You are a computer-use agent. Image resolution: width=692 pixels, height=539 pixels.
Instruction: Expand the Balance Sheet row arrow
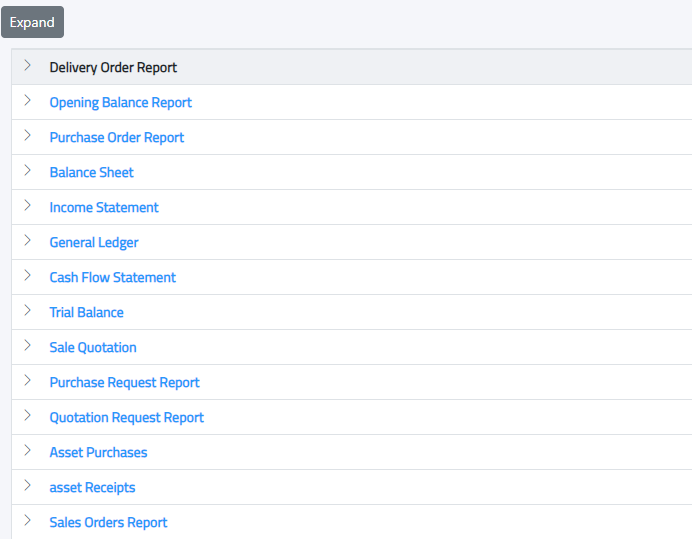(27, 172)
